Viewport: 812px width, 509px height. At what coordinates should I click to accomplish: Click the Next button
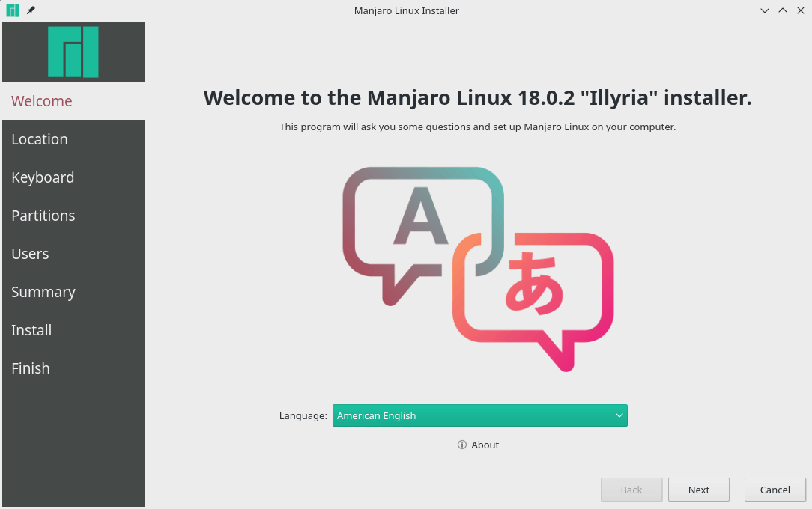pyautogui.click(x=698, y=490)
